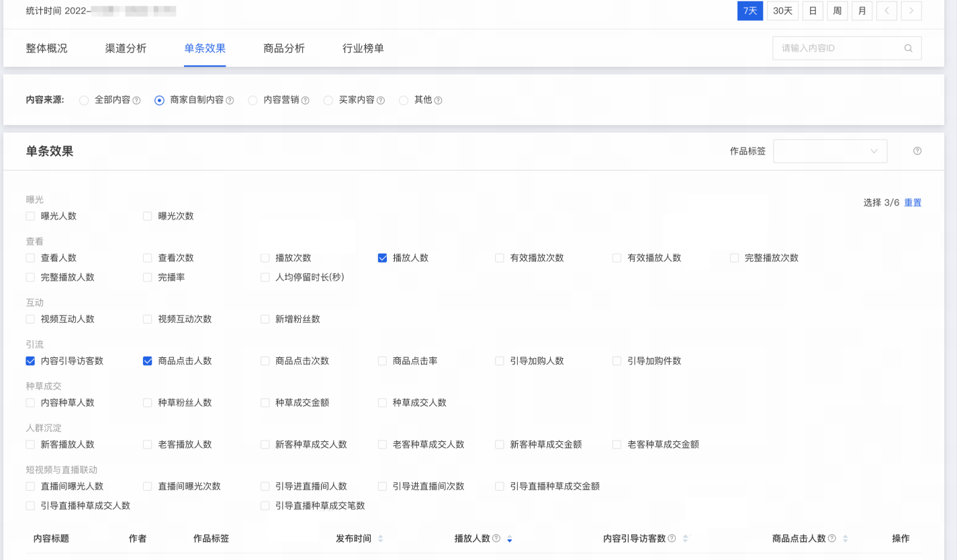
Task: Check 有效播放人数 metric
Action: click(x=617, y=258)
